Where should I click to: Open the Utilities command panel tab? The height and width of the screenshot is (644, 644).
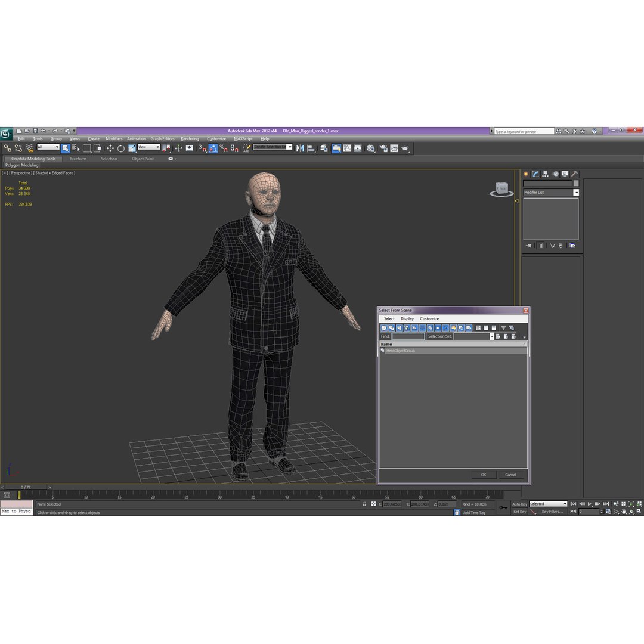coord(575,174)
